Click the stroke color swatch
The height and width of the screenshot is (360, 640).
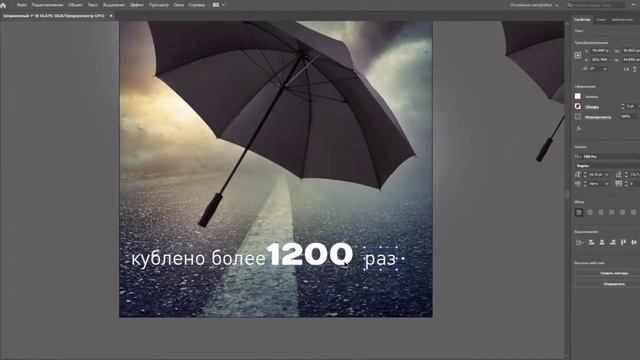tap(578, 106)
